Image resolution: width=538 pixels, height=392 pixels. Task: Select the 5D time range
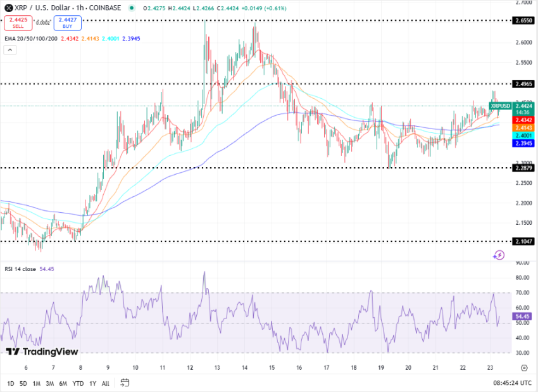click(x=23, y=383)
